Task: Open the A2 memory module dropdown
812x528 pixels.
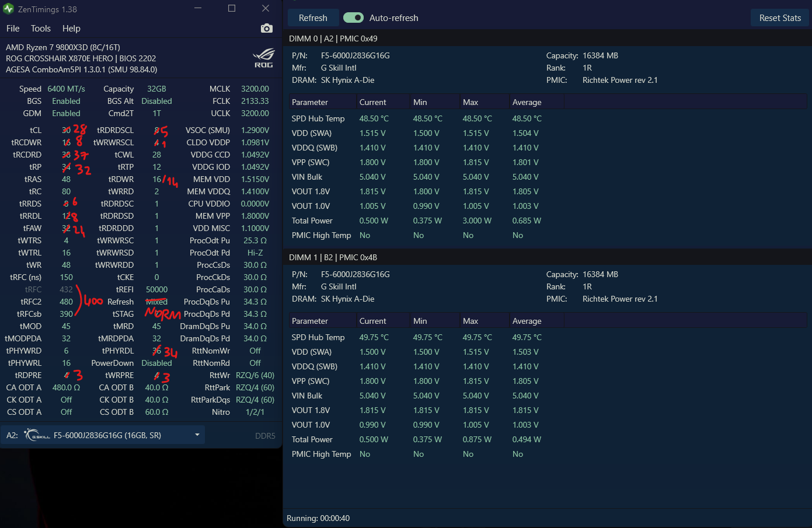Action: (103, 435)
